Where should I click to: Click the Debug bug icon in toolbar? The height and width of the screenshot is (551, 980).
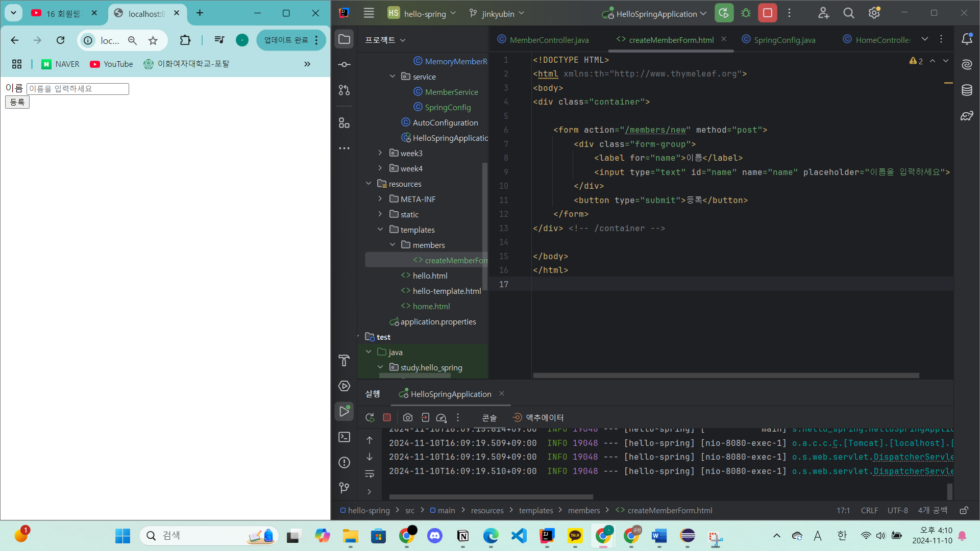coord(746,13)
